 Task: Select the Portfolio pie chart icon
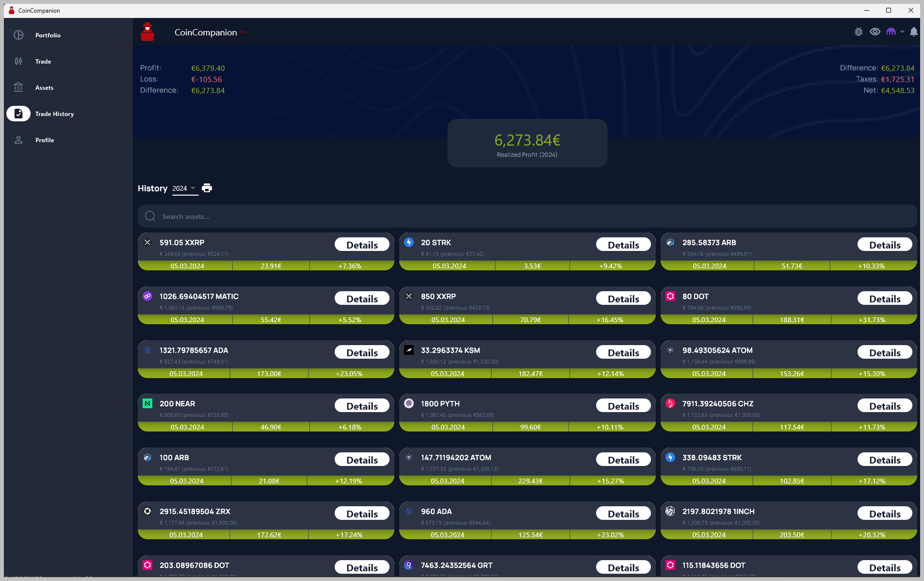[x=18, y=35]
